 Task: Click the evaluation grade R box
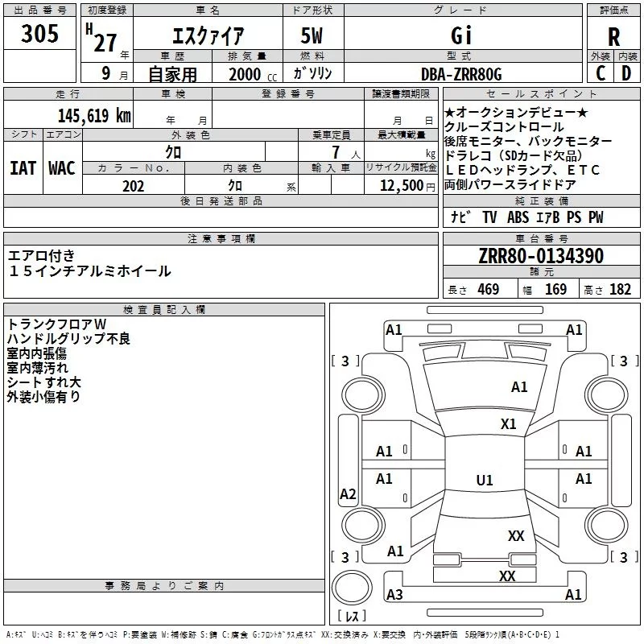coord(614,36)
